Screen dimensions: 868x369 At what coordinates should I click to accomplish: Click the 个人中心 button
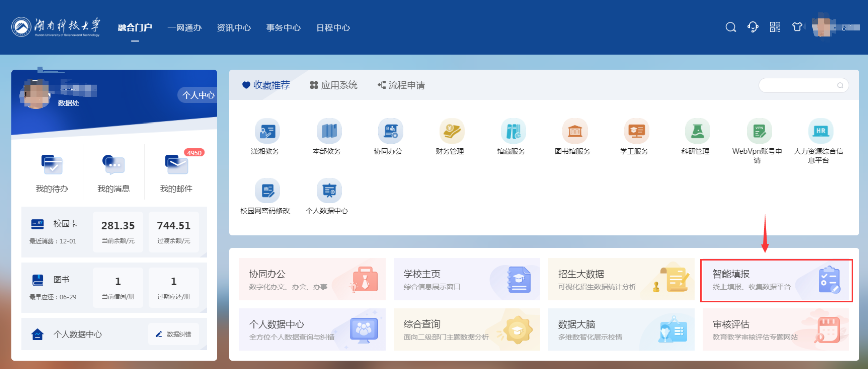[x=198, y=95]
